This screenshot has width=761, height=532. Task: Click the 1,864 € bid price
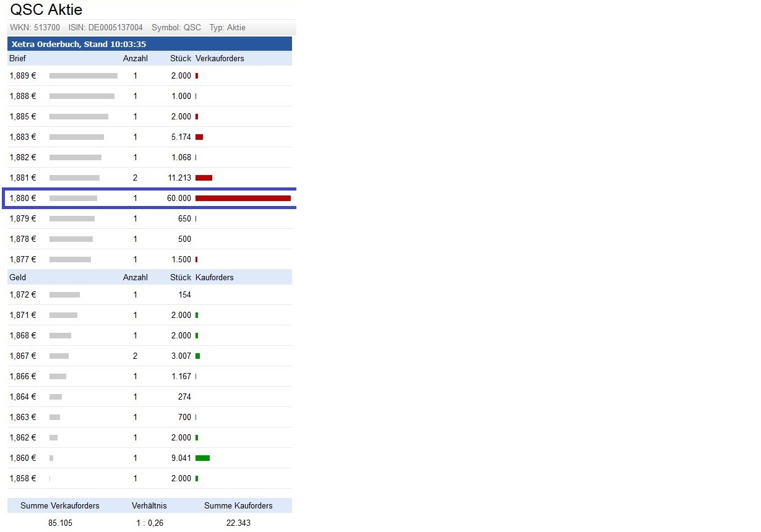[x=23, y=397]
